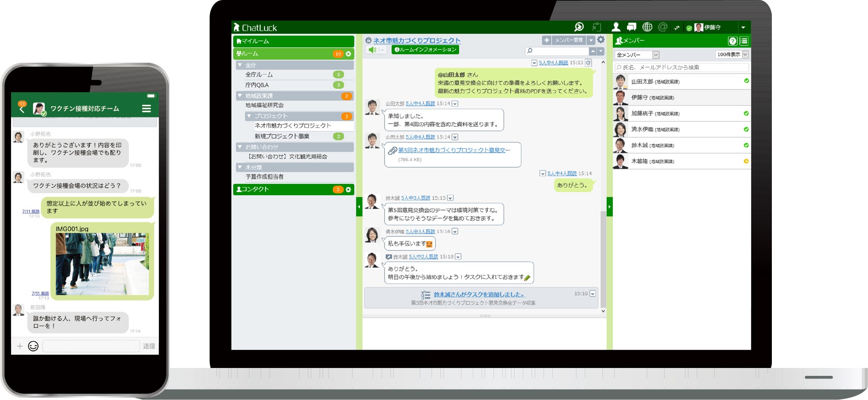Screen dimensions: 868x400
Task: Open the chat search magnifier in the top bar
Action: pyautogui.click(x=579, y=27)
